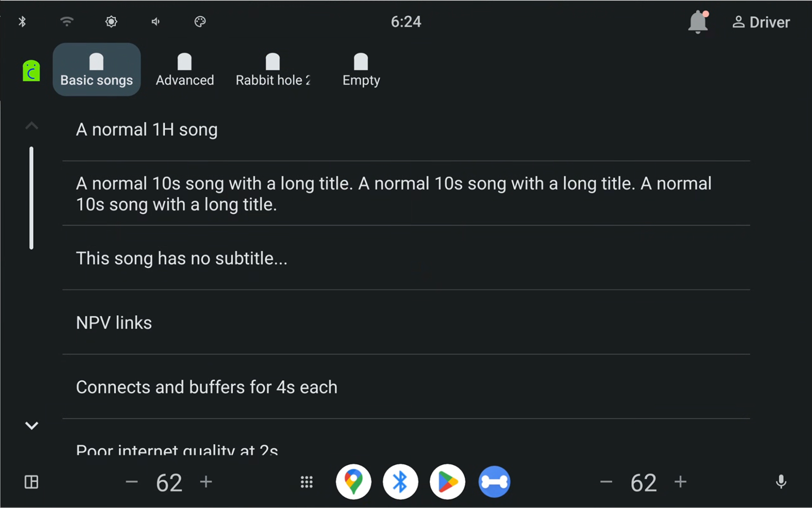Expand the list with the down chevron
Viewport: 812px width, 508px height.
tap(32, 425)
